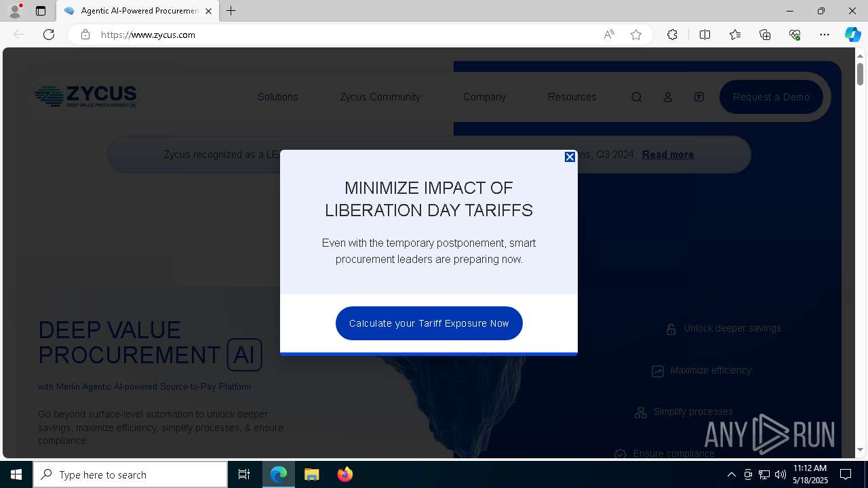Click the user account icon
The height and width of the screenshot is (488, 868).
tap(668, 98)
